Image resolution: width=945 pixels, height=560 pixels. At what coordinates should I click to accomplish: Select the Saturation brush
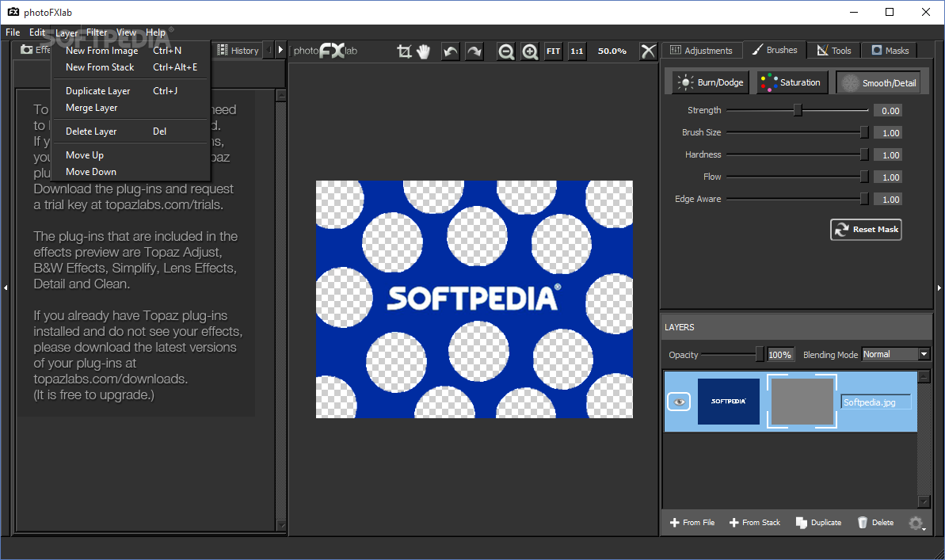[792, 82]
